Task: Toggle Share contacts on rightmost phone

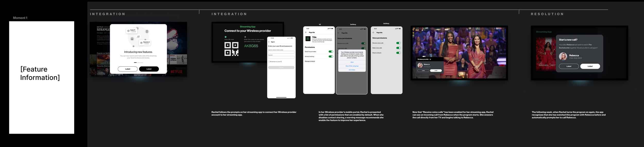Action: click(399, 53)
